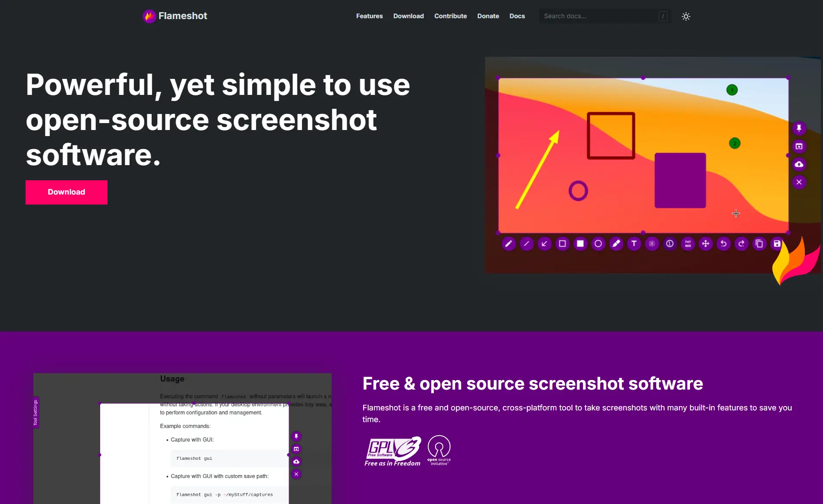Click the Save floppy icon in hero toolbar

pos(777,244)
